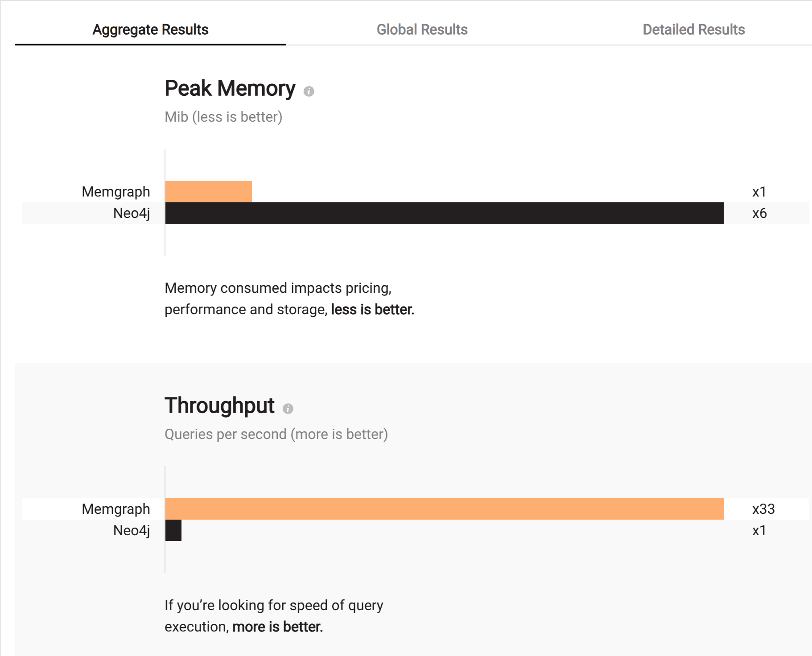
Task: Click the x33 multiplier for Memgraph throughput
Action: (763, 509)
